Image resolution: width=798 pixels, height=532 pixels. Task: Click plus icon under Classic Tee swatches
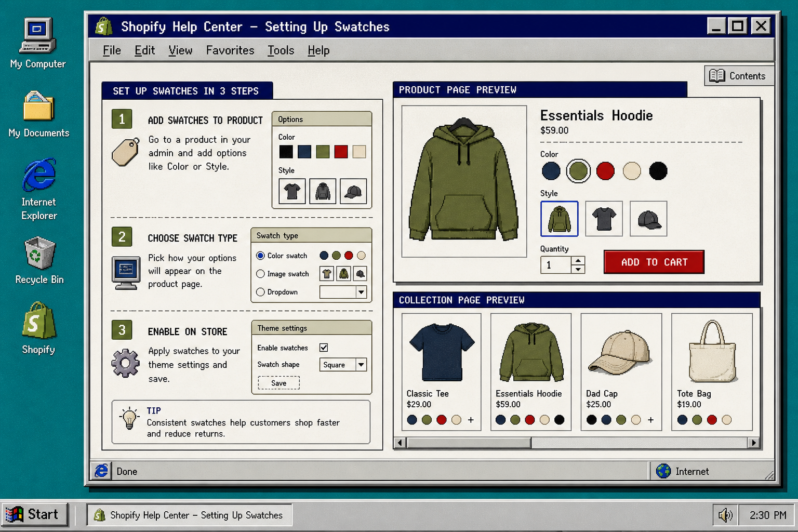(471, 420)
